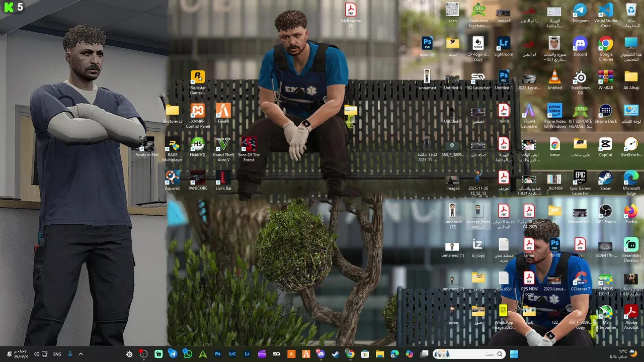Open the Steam desktop shortcut
This screenshot has height=362, width=644.
click(606, 181)
